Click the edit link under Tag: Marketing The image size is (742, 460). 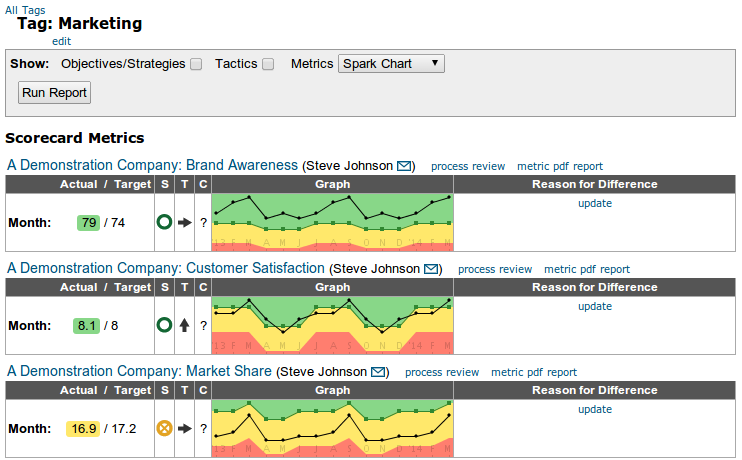point(61,41)
